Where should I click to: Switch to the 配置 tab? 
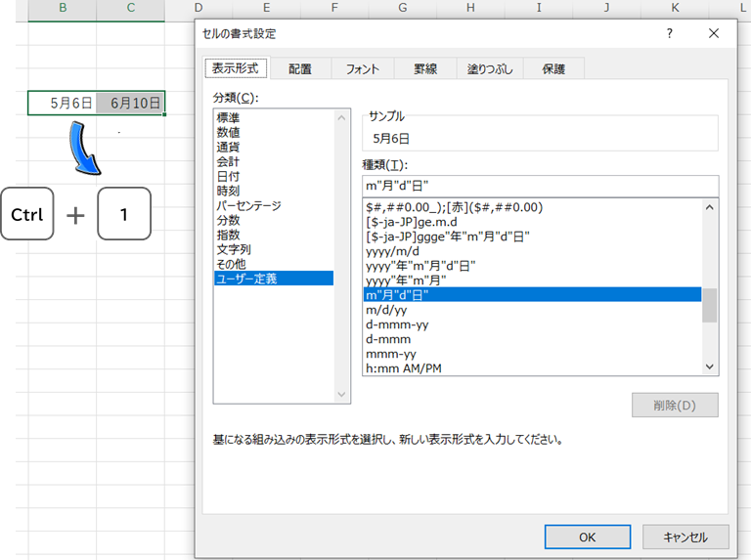coord(299,68)
